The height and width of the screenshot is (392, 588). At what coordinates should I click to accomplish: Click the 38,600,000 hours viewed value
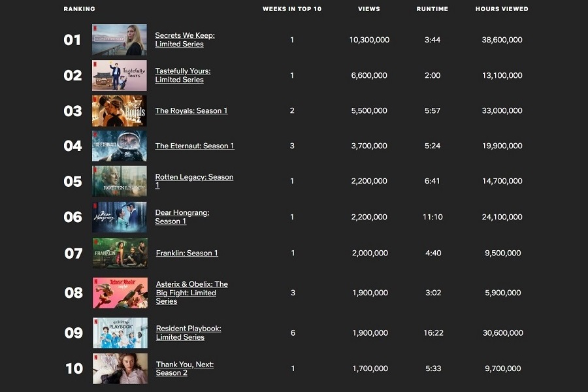coord(502,40)
